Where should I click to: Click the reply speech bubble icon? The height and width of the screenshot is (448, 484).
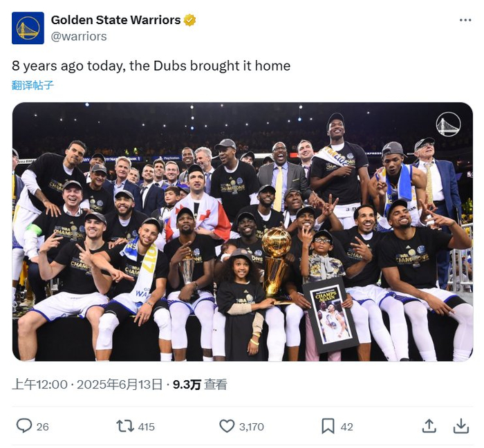24,426
